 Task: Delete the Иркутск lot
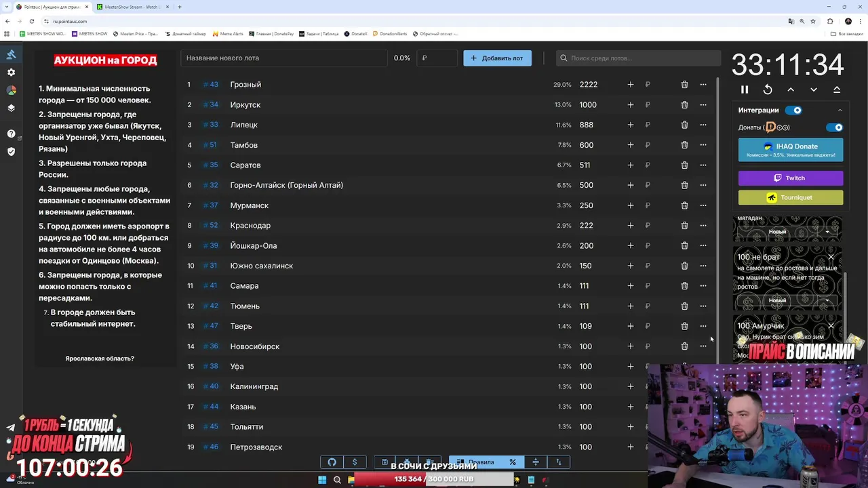coord(684,105)
